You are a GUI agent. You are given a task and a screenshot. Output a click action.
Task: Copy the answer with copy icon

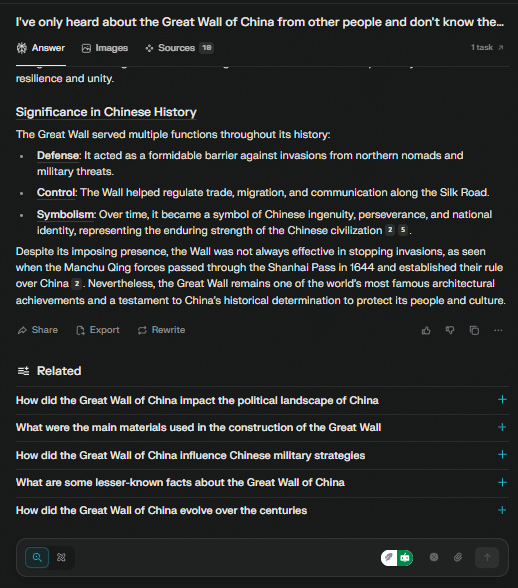click(474, 330)
